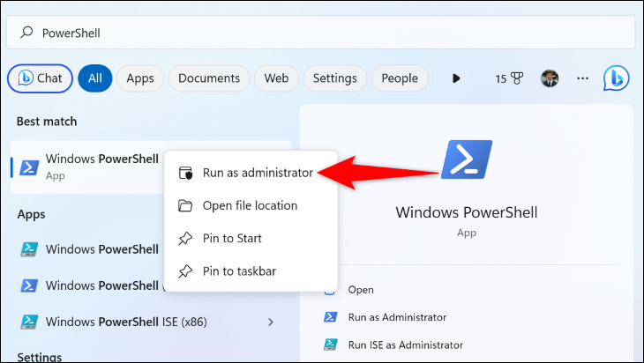This screenshot has height=363, width=644.
Task: Choose Pin to Start in context menu
Action: [x=251, y=238]
